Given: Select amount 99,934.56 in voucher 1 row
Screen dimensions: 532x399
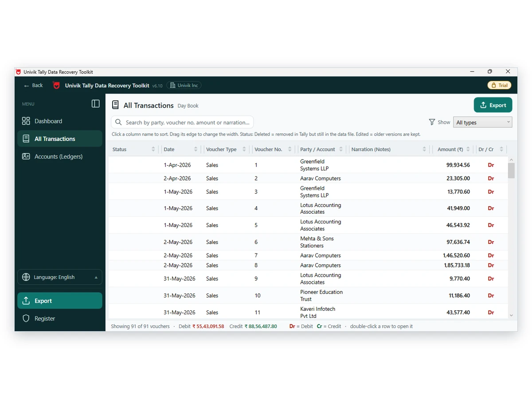Looking at the screenshot, I should point(458,165).
